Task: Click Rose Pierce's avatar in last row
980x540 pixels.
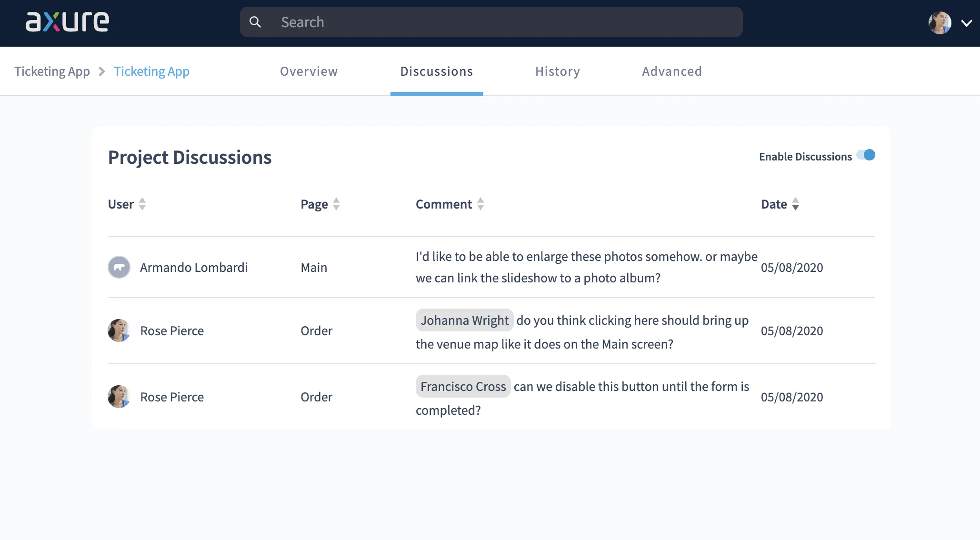Action: coord(119,397)
